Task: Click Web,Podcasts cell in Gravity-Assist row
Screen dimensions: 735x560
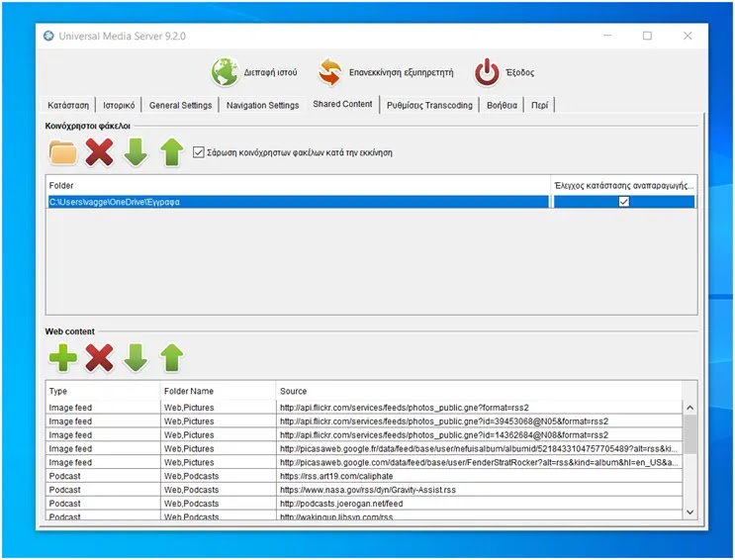Action: click(218, 489)
